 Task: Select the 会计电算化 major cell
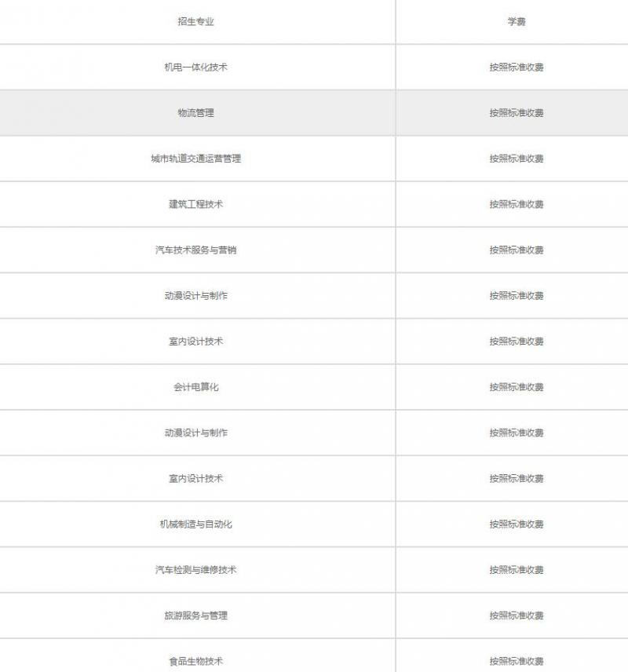point(195,387)
